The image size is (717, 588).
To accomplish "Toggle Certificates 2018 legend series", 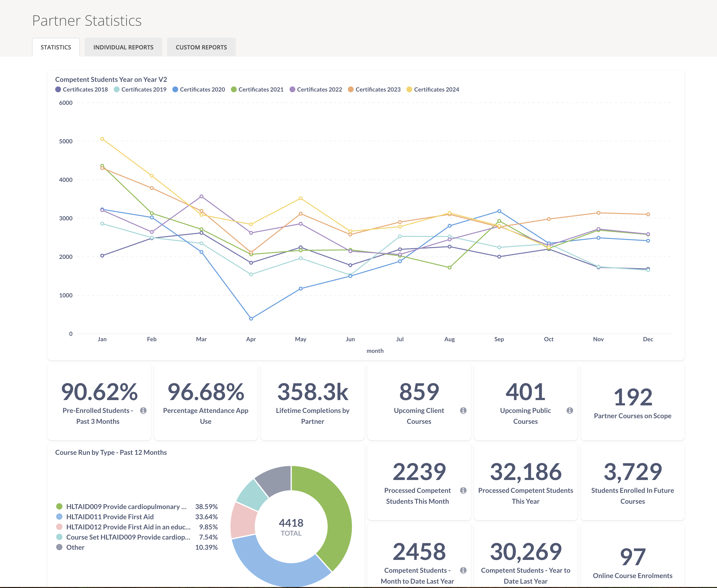I will pos(82,89).
